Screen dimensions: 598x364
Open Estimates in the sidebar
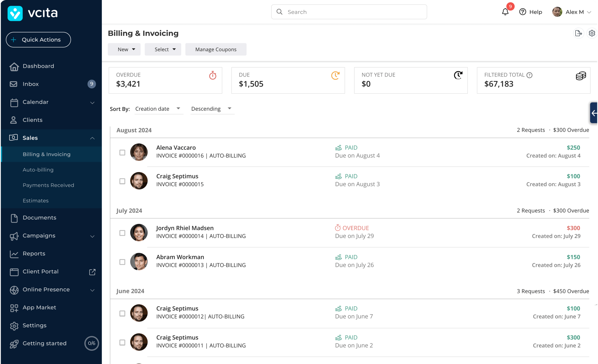[x=36, y=201]
